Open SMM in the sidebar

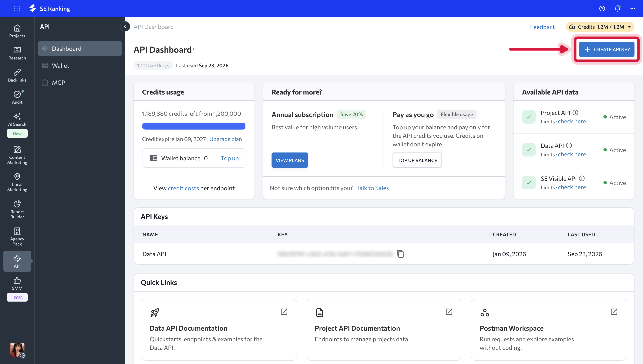pyautogui.click(x=17, y=283)
